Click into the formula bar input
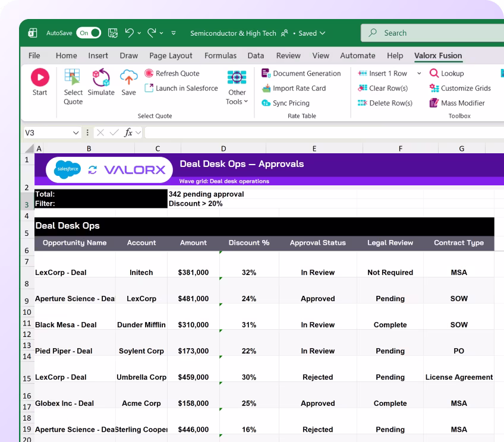 324,132
